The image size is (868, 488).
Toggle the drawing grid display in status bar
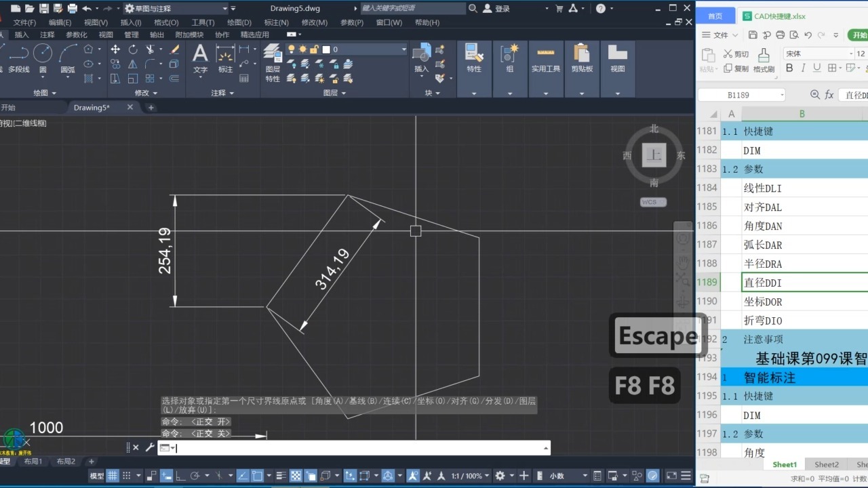(113, 476)
